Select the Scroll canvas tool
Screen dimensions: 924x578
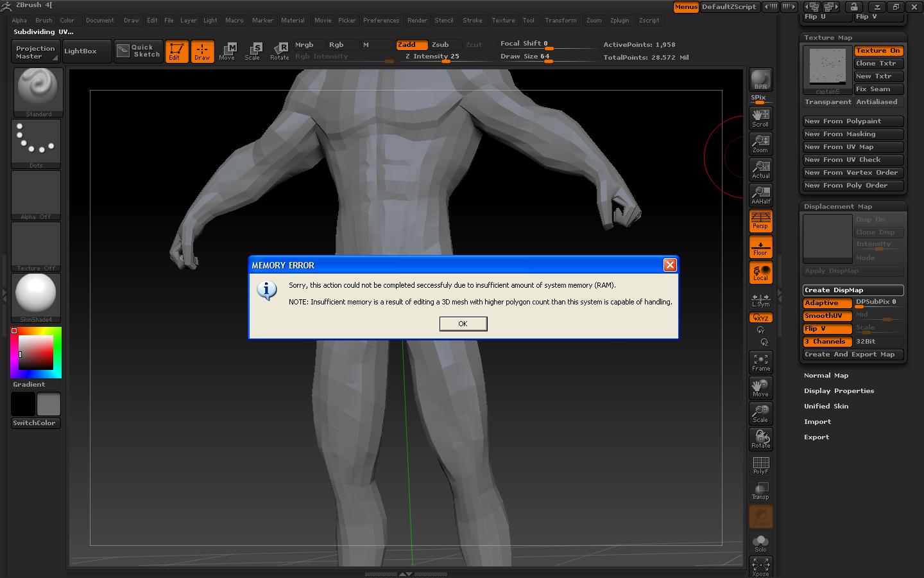pyautogui.click(x=760, y=117)
